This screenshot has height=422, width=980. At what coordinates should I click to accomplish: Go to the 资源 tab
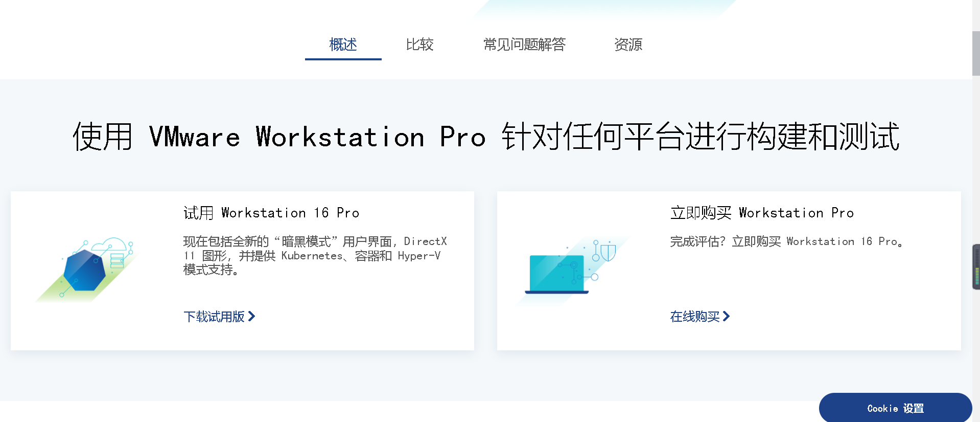[628, 45]
